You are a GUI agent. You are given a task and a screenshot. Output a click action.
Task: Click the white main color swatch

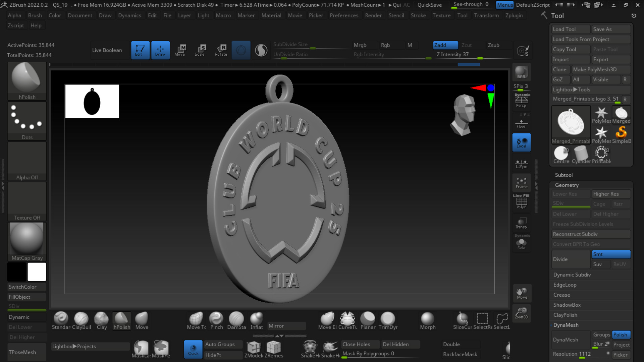37,272
